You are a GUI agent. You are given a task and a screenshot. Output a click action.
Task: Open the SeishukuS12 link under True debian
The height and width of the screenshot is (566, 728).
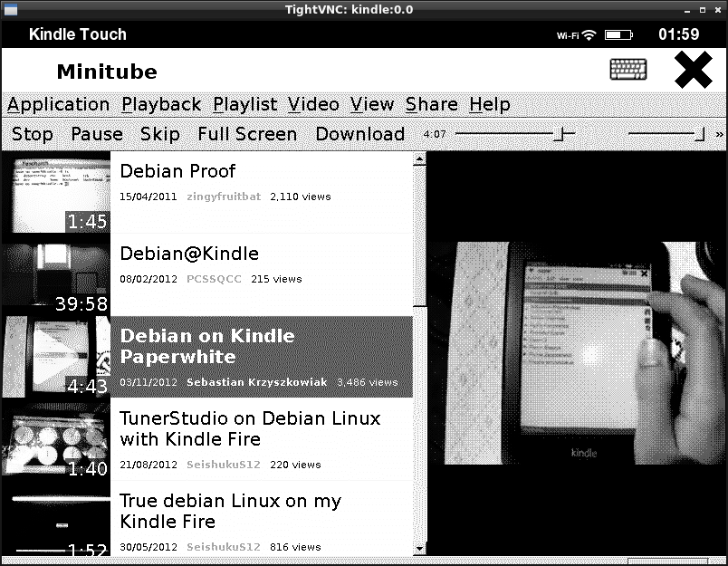coord(224,547)
